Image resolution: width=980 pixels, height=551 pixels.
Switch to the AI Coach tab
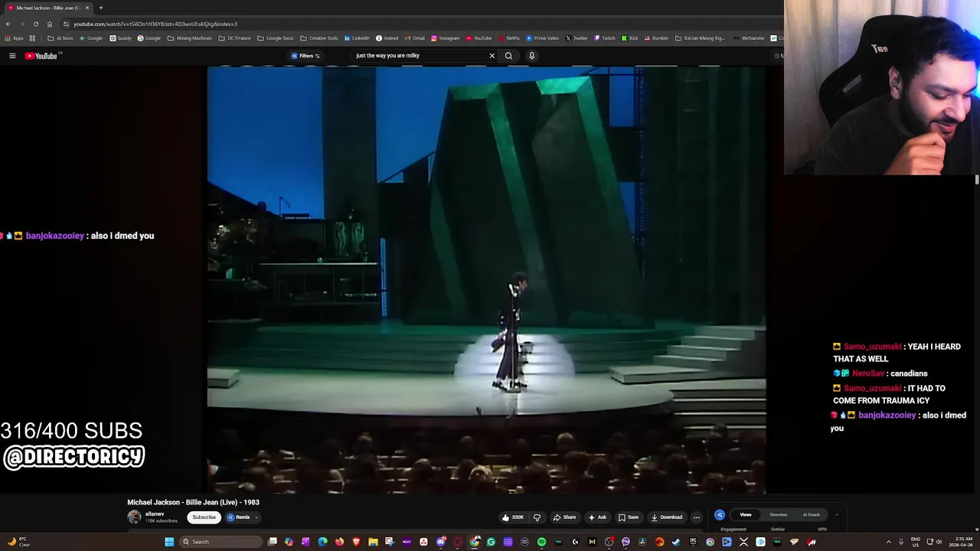[x=811, y=515]
